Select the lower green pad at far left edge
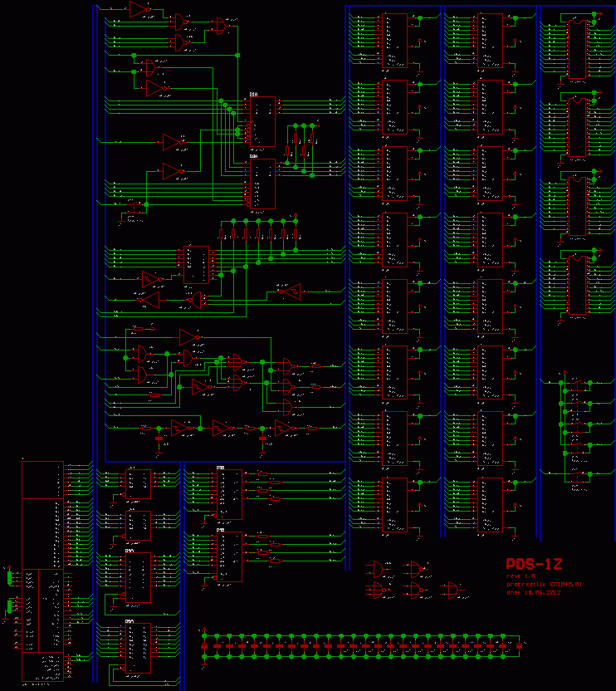 point(10,606)
